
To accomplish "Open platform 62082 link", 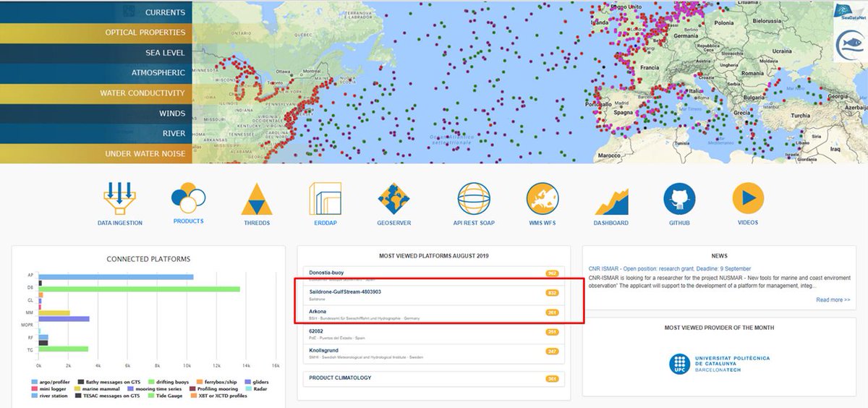I will (315, 331).
